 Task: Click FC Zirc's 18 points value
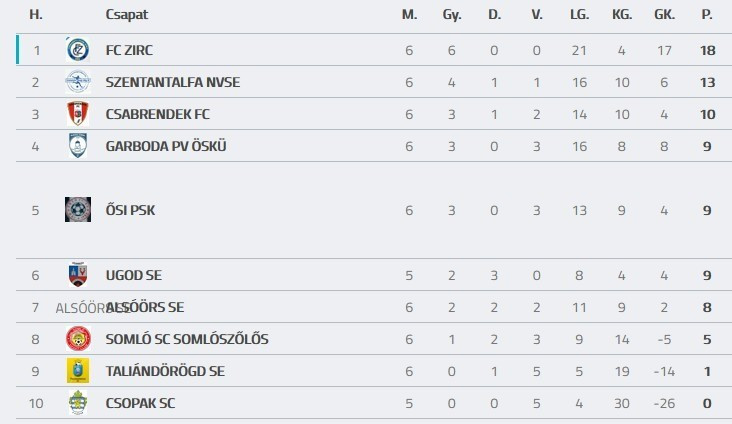click(707, 50)
